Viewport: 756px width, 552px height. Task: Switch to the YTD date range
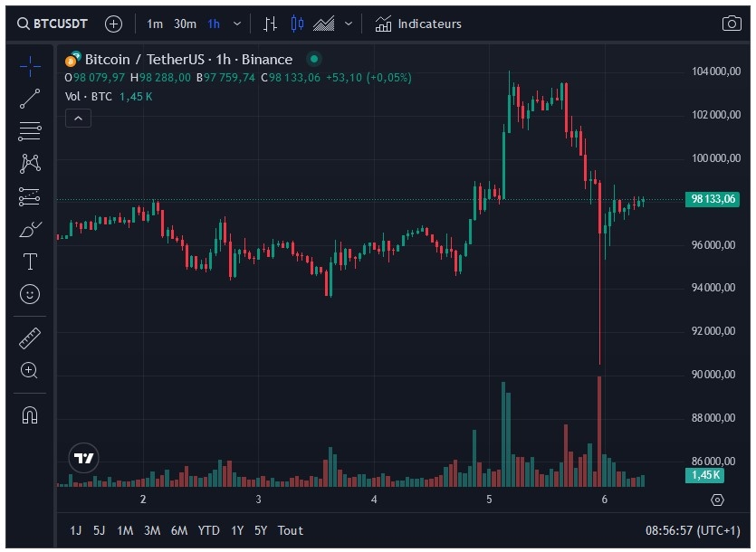click(208, 530)
